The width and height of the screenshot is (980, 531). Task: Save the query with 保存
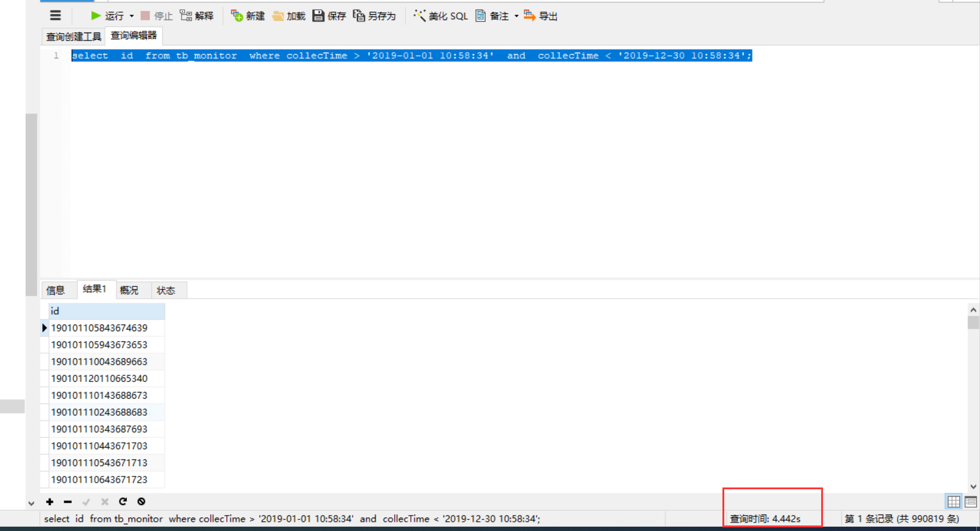[x=329, y=16]
